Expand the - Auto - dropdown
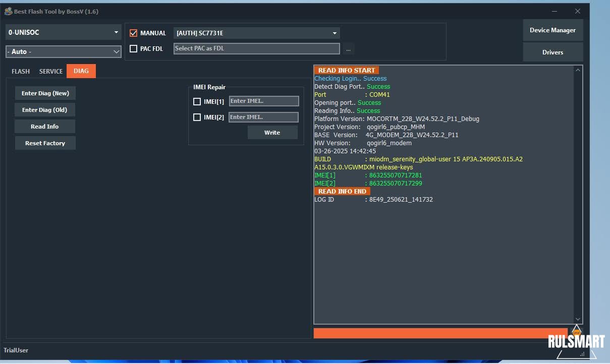The width and height of the screenshot is (610, 364). click(64, 51)
